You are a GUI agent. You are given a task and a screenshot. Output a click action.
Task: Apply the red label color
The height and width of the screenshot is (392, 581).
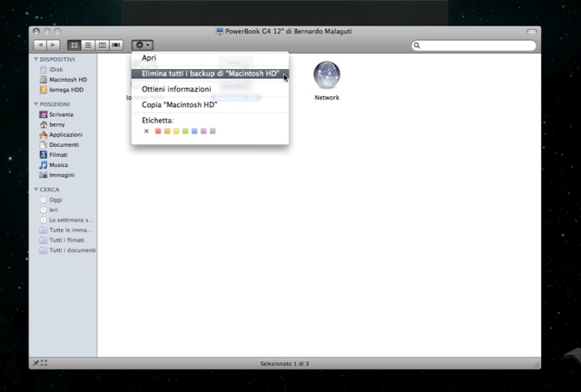(x=158, y=132)
